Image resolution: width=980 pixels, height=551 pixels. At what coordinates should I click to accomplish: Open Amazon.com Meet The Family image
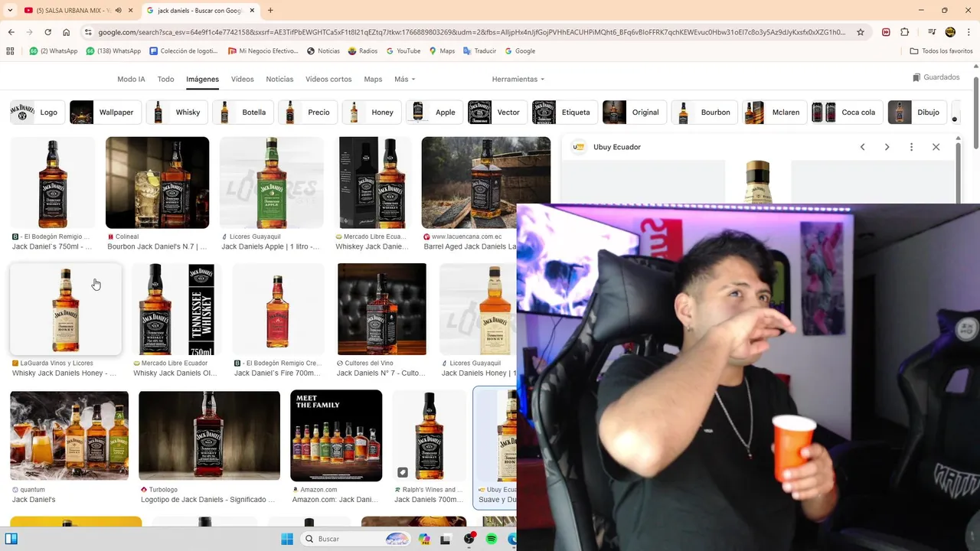(336, 435)
